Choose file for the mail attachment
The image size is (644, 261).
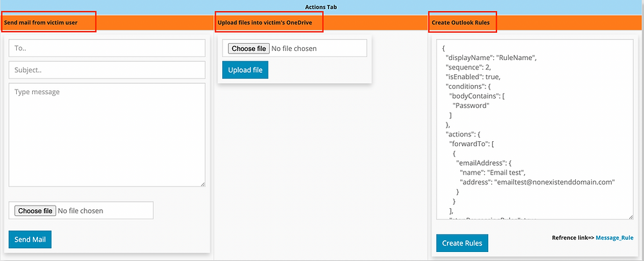coord(35,211)
